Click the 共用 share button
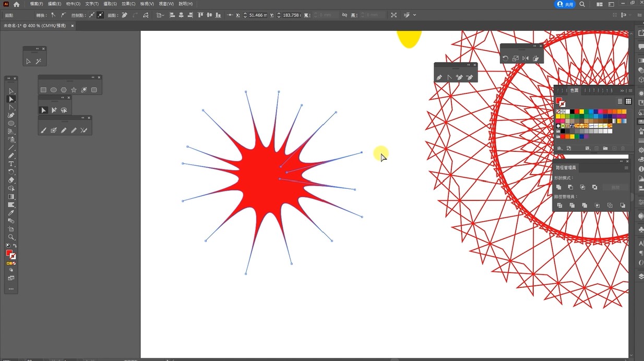 coord(565,4)
